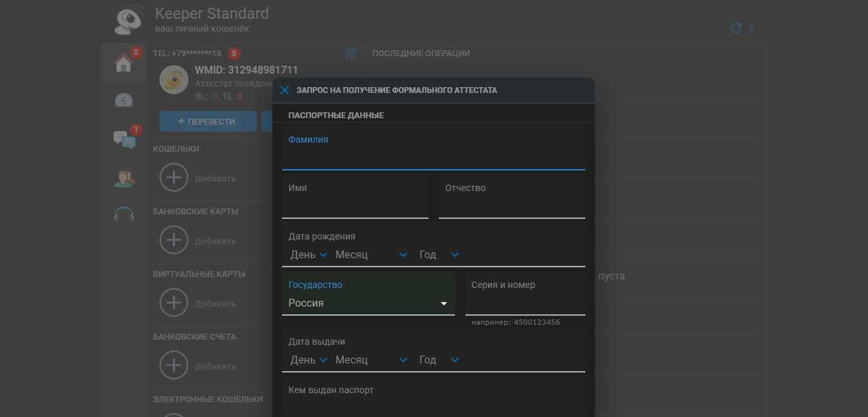Click the refresh icon in header
The image size is (868, 417).
click(x=736, y=28)
